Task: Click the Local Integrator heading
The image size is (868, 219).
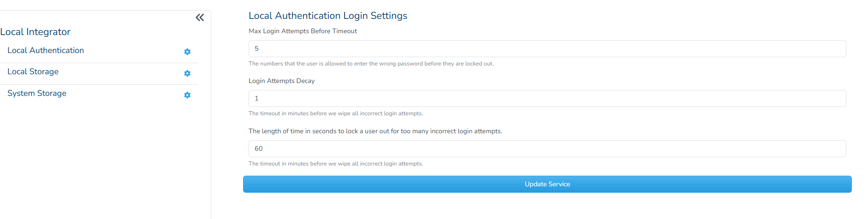Action: pyautogui.click(x=36, y=32)
